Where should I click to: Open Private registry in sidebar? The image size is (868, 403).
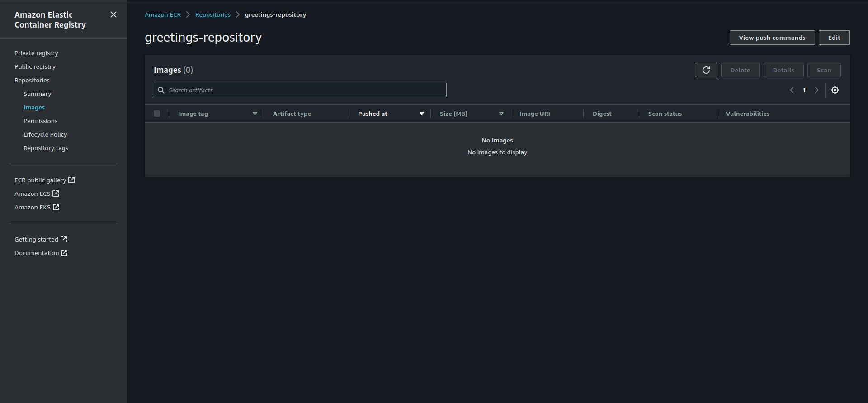(x=36, y=53)
